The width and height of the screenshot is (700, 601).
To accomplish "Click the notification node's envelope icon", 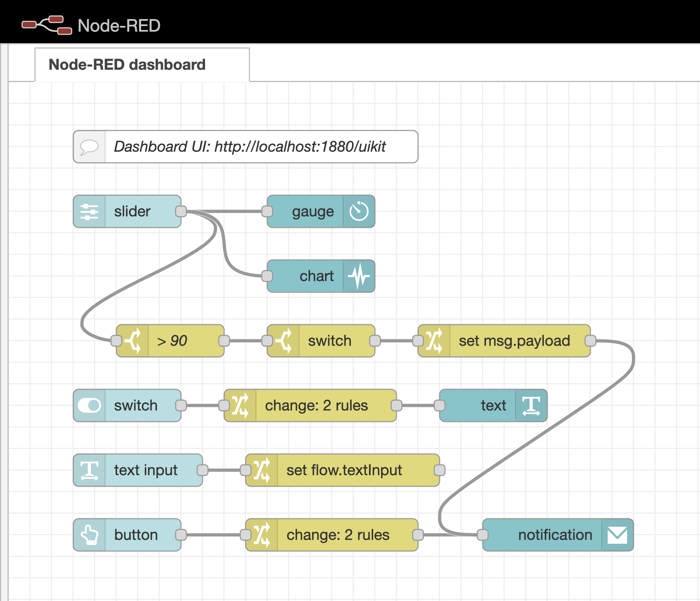I will pyautogui.click(x=617, y=535).
